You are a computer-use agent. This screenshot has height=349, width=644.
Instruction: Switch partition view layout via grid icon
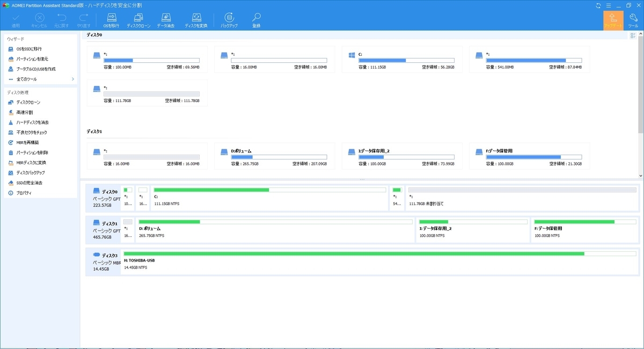[633, 35]
